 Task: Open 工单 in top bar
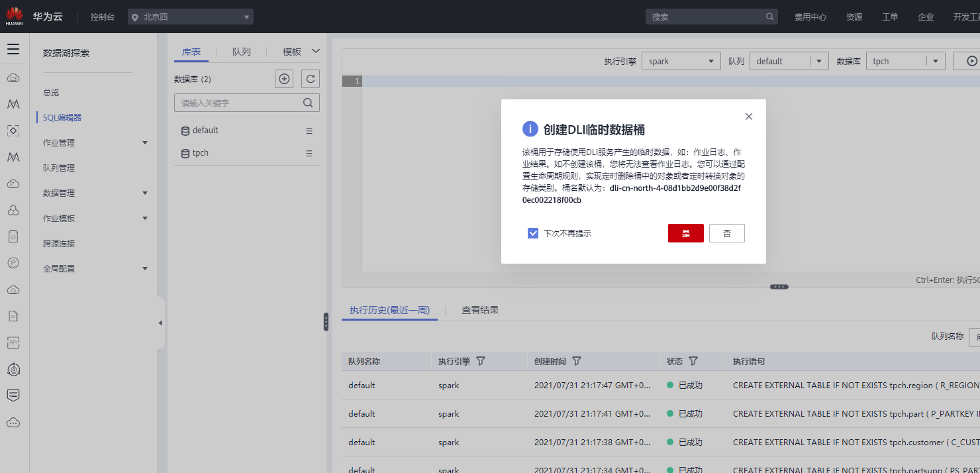pyautogui.click(x=890, y=17)
